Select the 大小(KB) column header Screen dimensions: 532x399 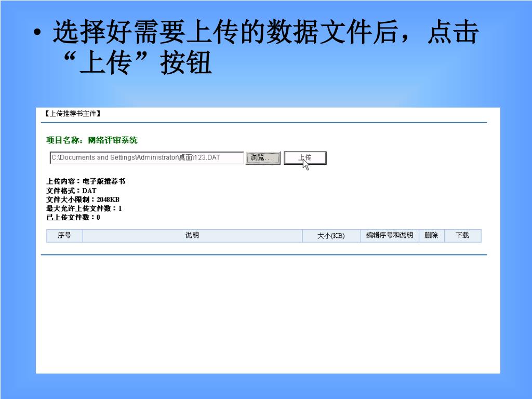(x=331, y=235)
